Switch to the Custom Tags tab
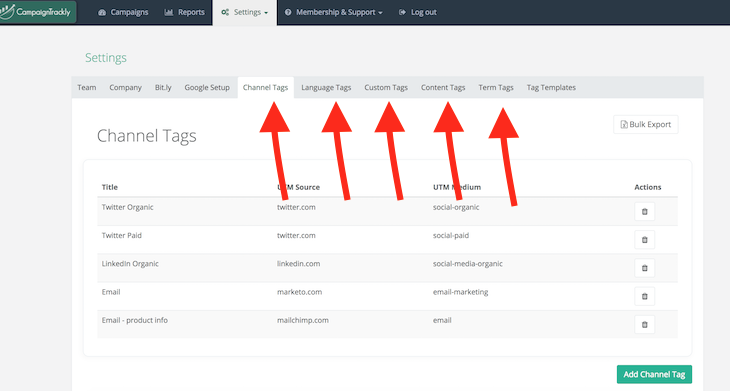The width and height of the screenshot is (730, 391). click(x=386, y=88)
